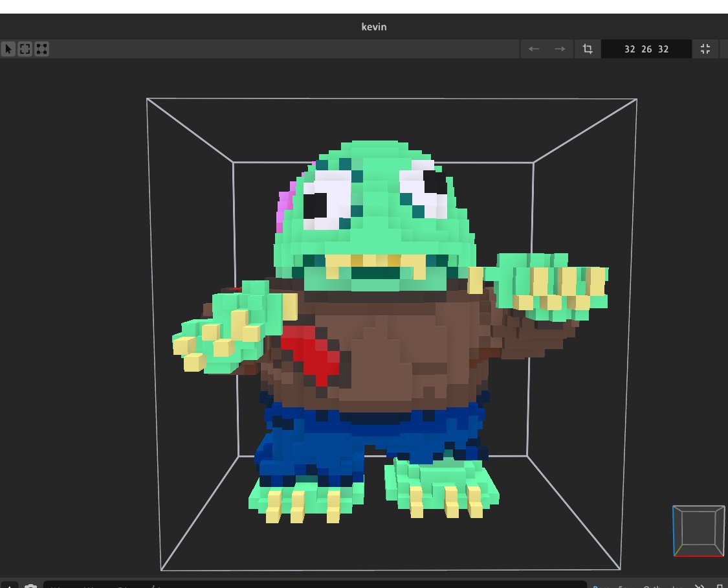Click the crop model size icon

tap(588, 49)
